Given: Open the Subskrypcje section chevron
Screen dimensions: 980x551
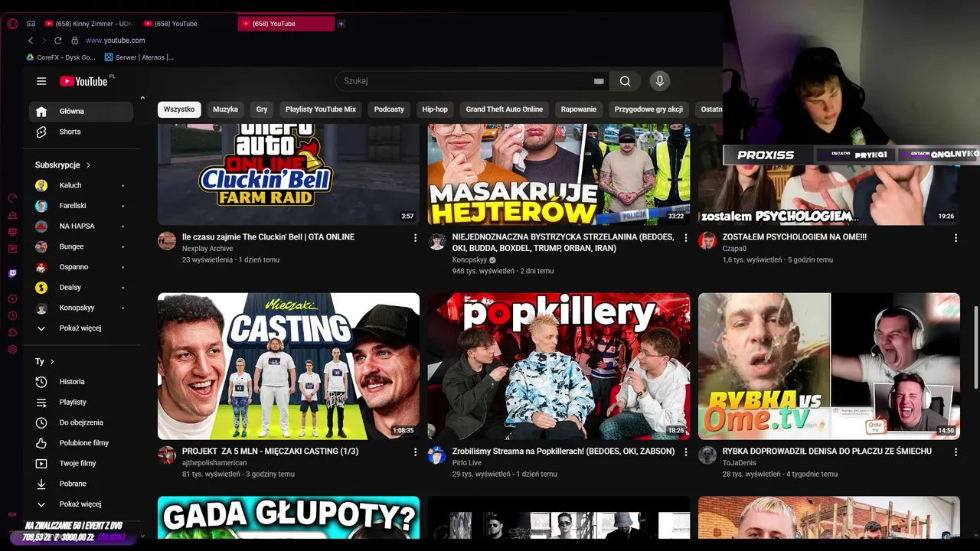Looking at the screenshot, I should click(x=89, y=165).
